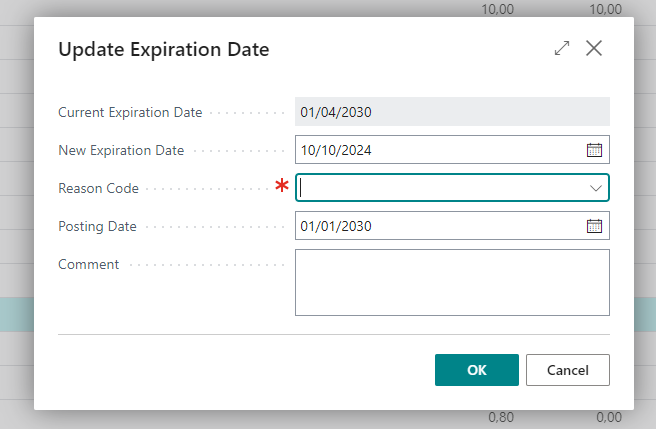Viewport: 656px width, 429px height.
Task: Close the Update Expiration Date dialog
Action: 594,49
